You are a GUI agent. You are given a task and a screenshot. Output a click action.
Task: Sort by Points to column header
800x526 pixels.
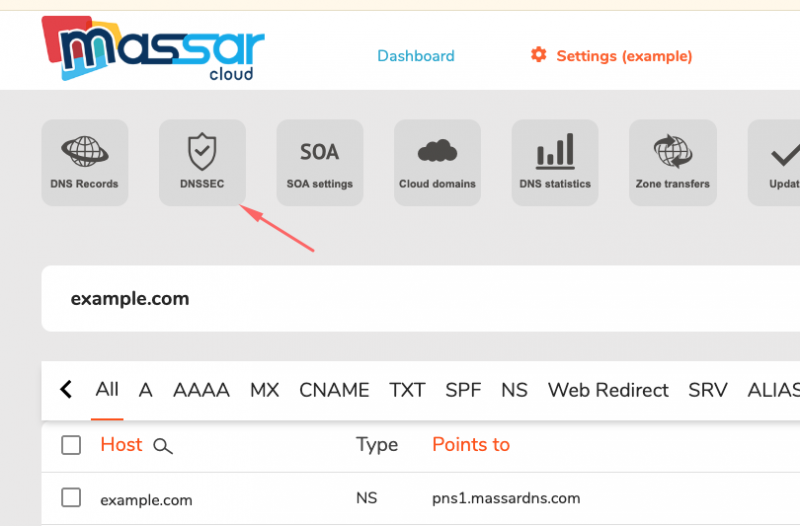(x=471, y=444)
